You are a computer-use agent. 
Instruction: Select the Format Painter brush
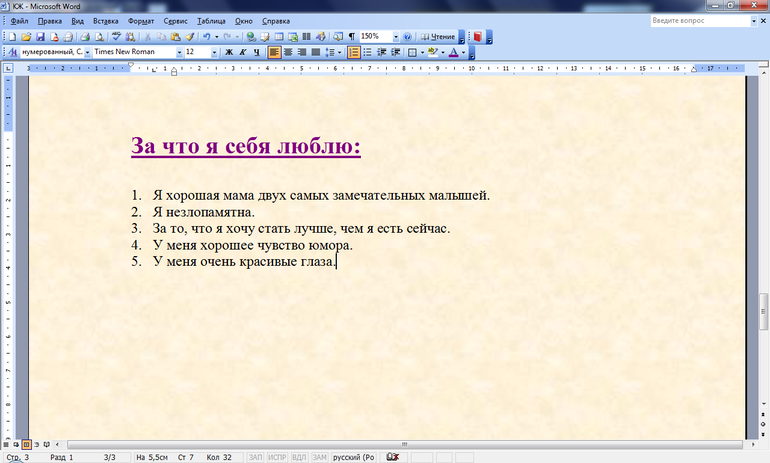tap(188, 36)
